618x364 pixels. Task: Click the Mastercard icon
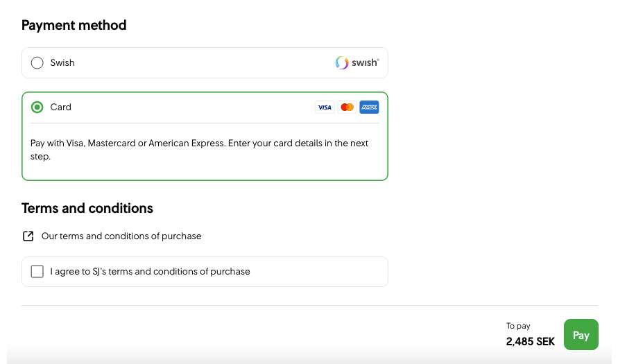[x=347, y=107]
